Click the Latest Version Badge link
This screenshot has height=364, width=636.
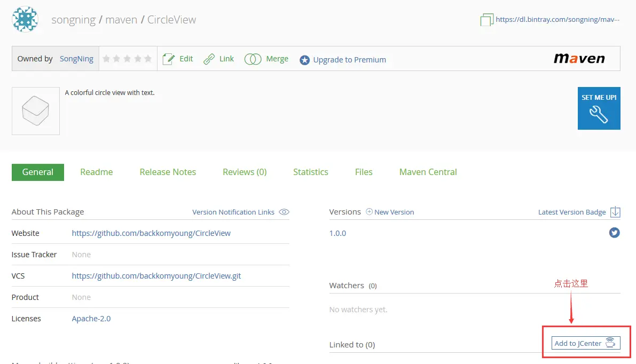(x=572, y=212)
